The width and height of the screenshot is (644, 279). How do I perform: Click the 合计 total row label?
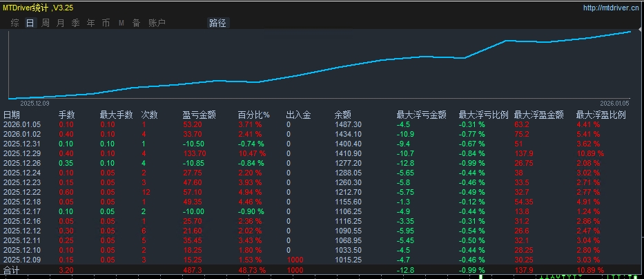12,270
